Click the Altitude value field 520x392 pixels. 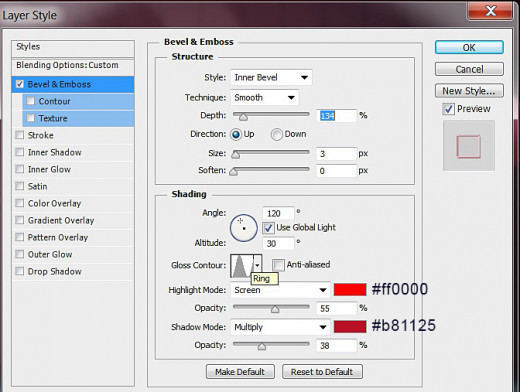(x=278, y=244)
